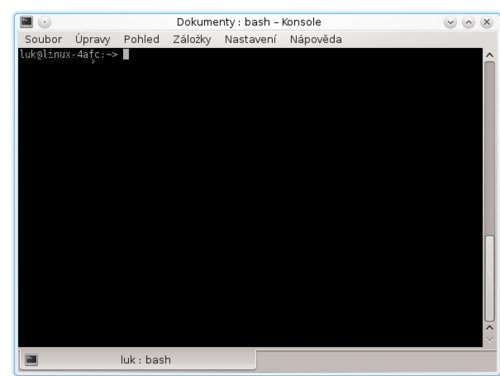The height and width of the screenshot is (376, 500).
Task: Open the Nastavení menu
Action: 250,39
